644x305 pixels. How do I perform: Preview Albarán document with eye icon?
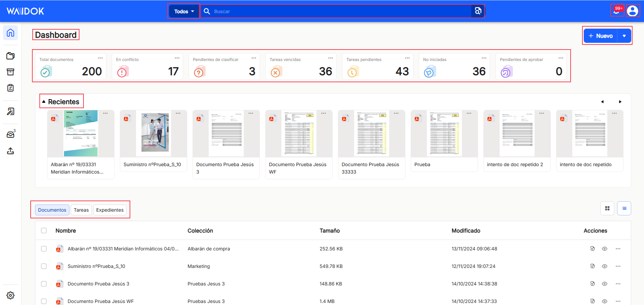click(605, 249)
